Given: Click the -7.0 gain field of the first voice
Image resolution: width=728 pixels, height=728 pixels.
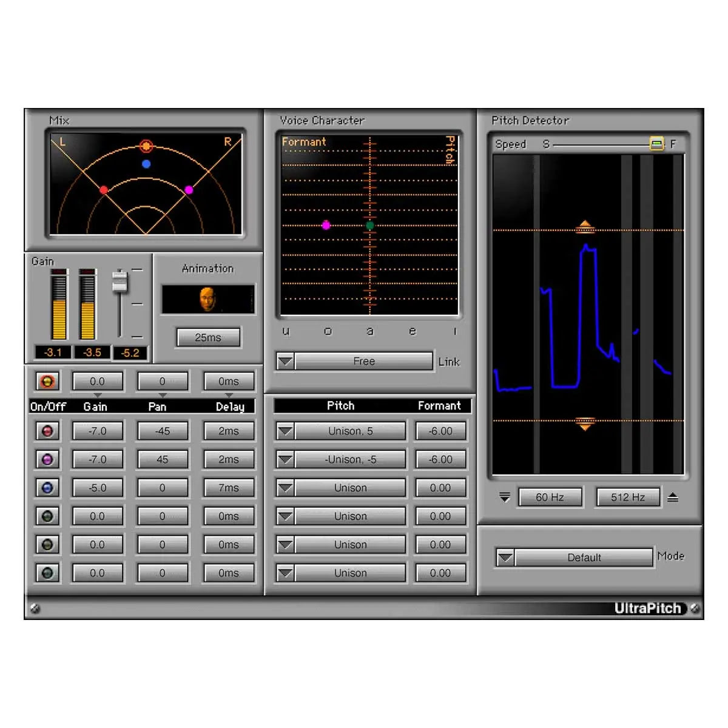Looking at the screenshot, I should click(97, 431).
